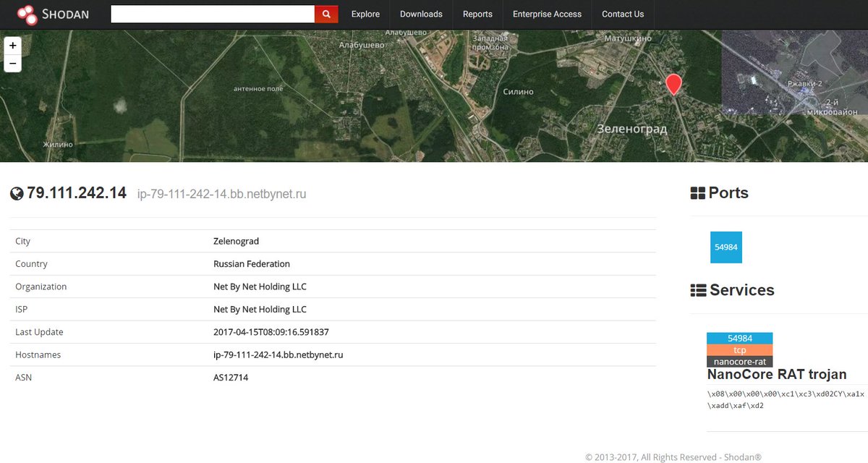Click the Силино map label

click(518, 92)
